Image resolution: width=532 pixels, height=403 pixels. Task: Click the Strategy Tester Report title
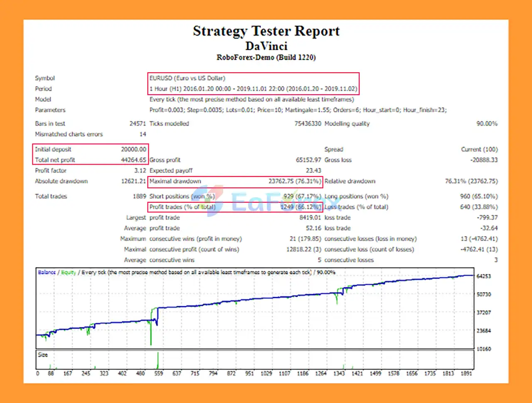(266, 31)
